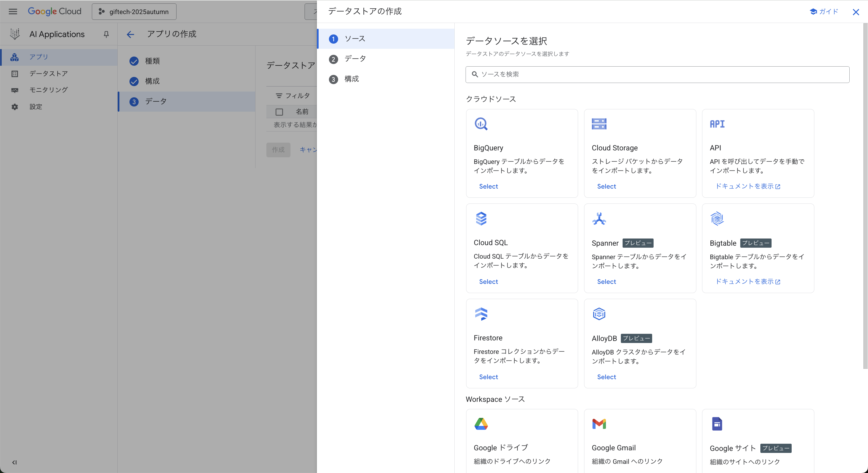Open the giftech-2025autumn project selector
Viewport: 868px width, 473px height.
point(134,11)
